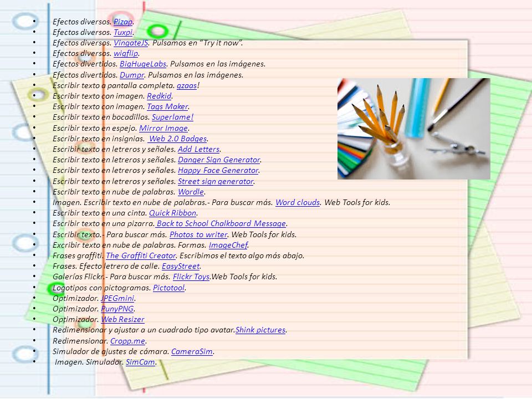Open Cropp.me link

(x=128, y=341)
